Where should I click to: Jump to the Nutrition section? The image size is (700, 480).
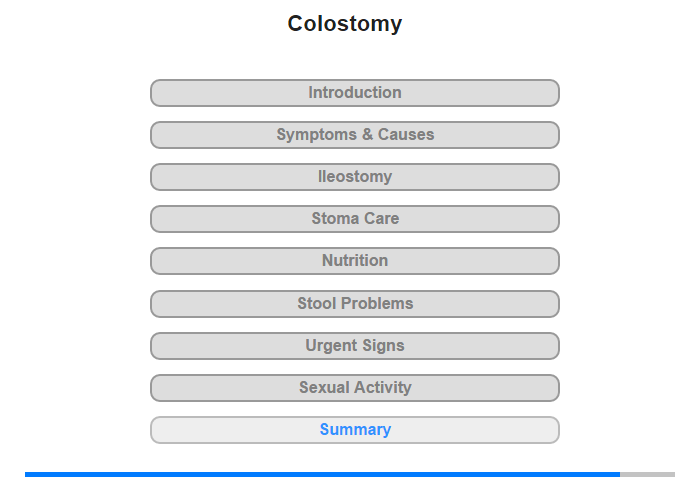(355, 261)
